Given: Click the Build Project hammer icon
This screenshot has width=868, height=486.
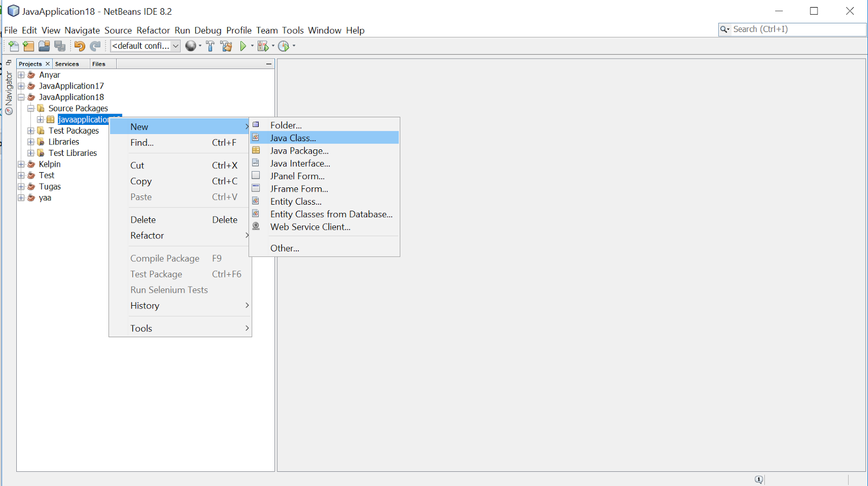Looking at the screenshot, I should (210, 46).
